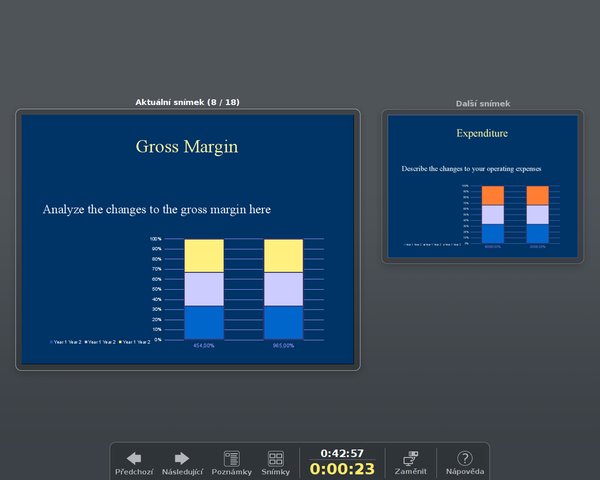The height and width of the screenshot is (480, 600).
Task: Click an orange bar segment in the Expenditure chart
Action: click(493, 196)
